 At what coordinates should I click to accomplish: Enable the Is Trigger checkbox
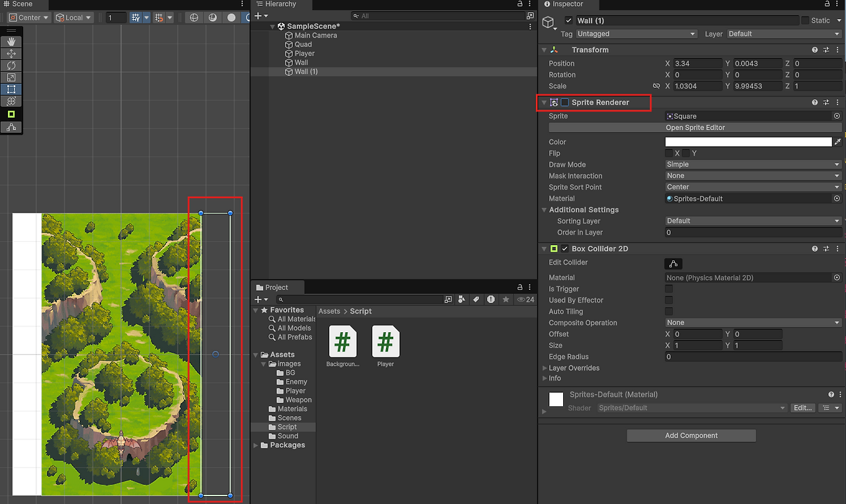[669, 289]
